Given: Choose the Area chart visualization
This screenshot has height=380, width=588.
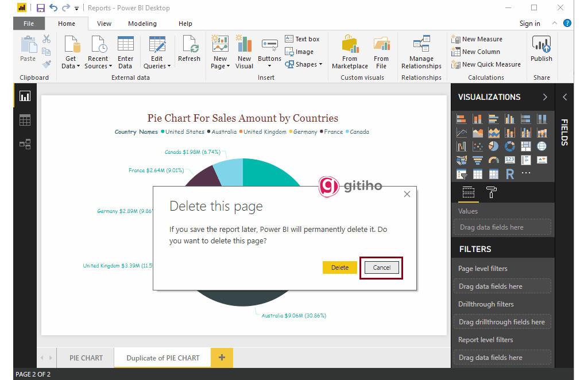Looking at the screenshot, I should coord(477,133).
